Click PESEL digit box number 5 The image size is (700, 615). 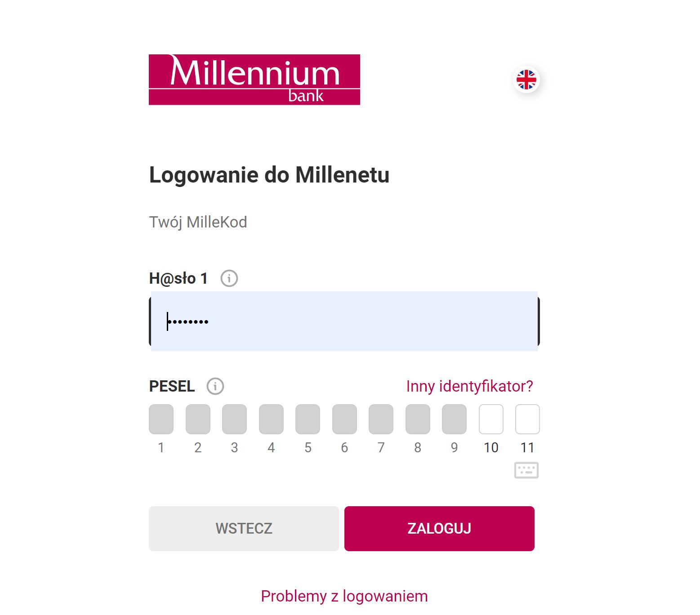[x=308, y=419]
